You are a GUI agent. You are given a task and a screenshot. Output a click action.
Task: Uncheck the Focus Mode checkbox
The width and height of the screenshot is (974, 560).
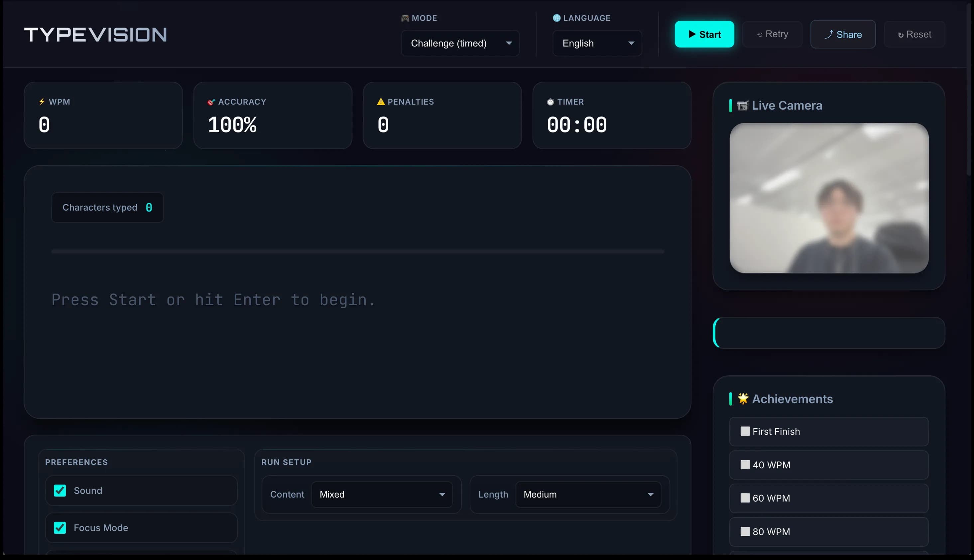tap(60, 528)
